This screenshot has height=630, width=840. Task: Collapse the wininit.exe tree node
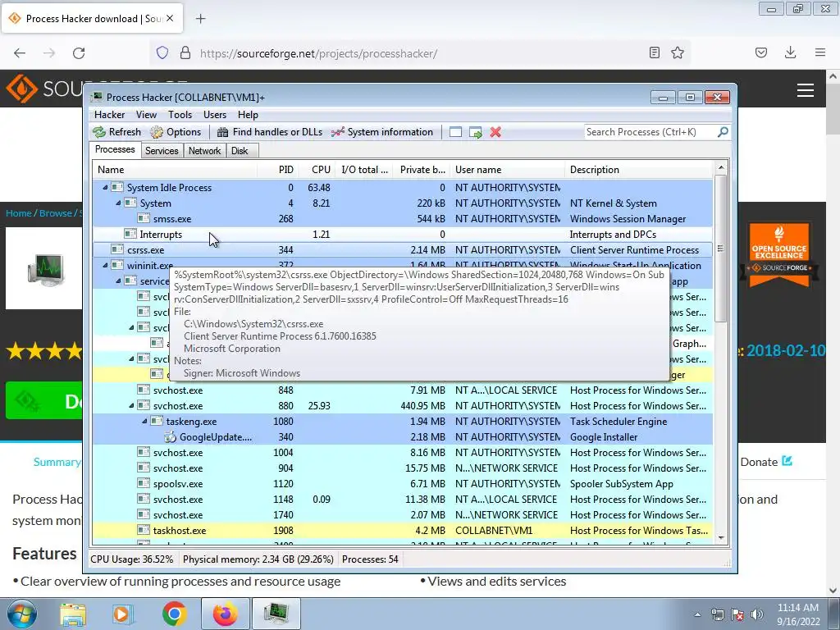tap(105, 265)
